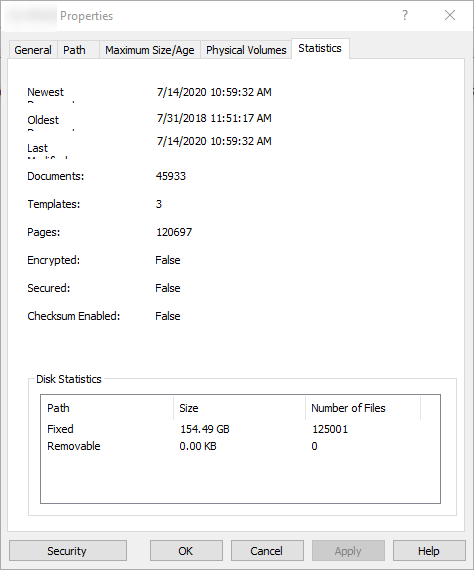Open the Security settings button
The height and width of the screenshot is (570, 474).
68,551
